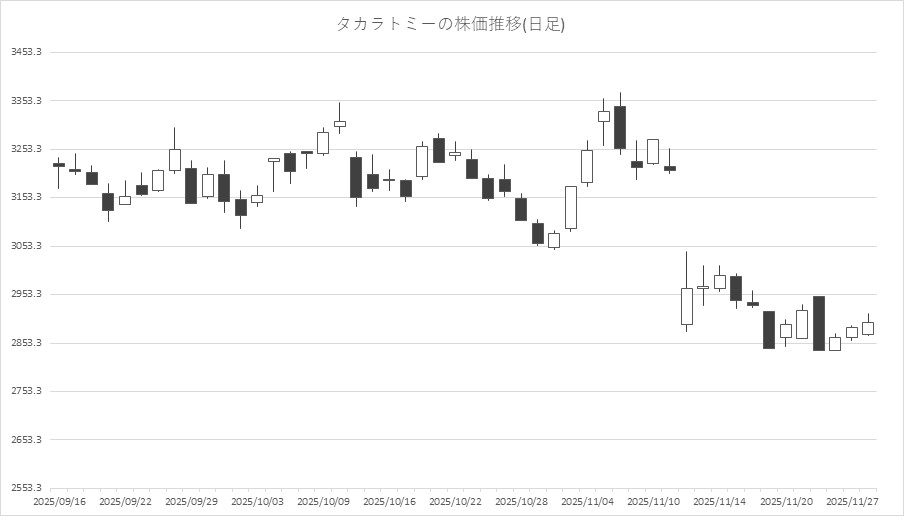Select the 2025/10/03 date label
The image size is (904, 516).
pos(257,501)
